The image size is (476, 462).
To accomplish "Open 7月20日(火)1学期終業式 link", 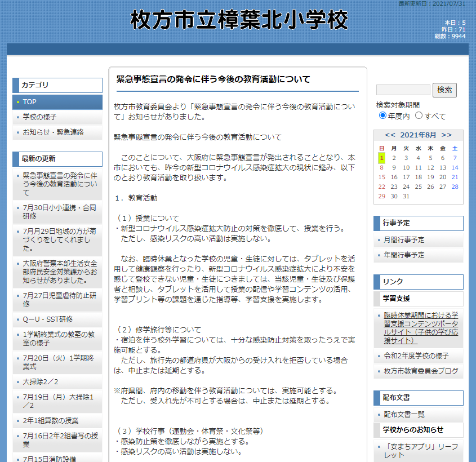I will click(57, 362).
